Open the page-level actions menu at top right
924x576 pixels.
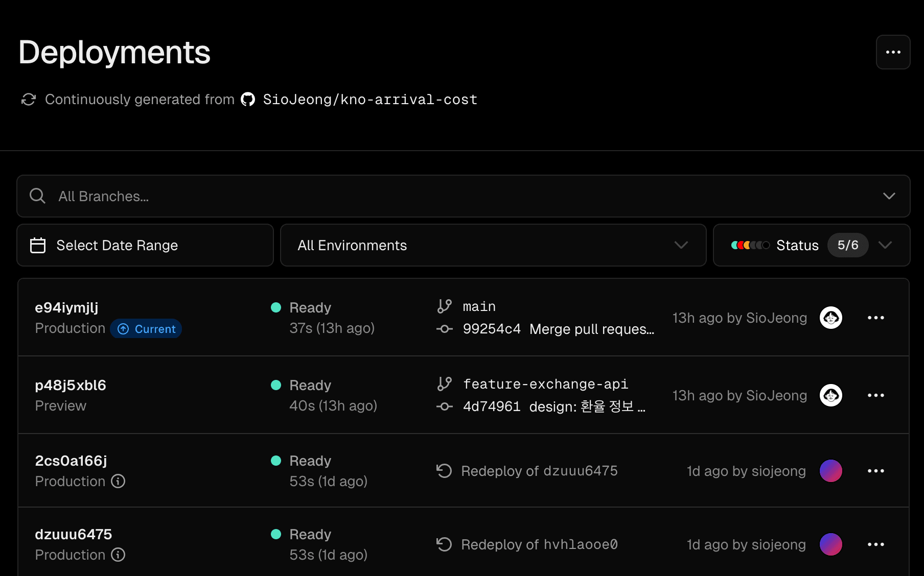tap(893, 52)
